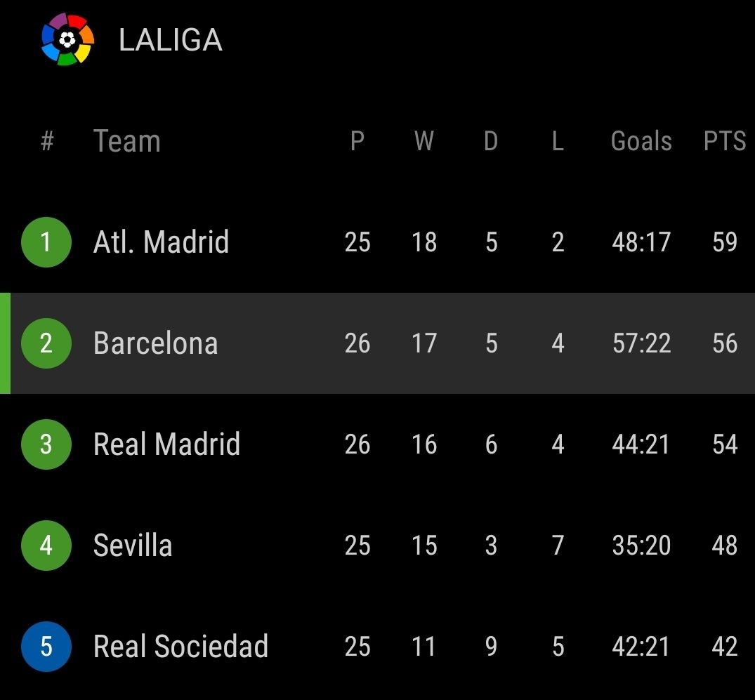Open Real Madrid team details
755x700 pixels.
click(166, 444)
